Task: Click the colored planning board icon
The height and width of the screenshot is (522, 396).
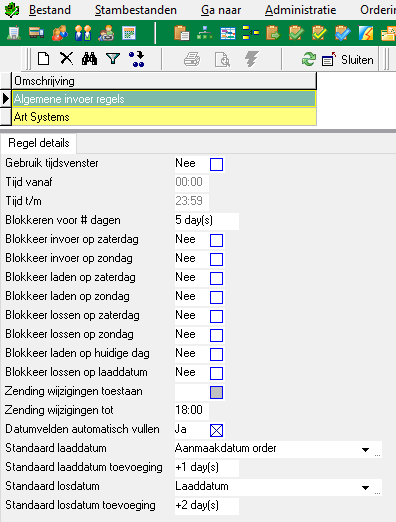Action: 228,33
